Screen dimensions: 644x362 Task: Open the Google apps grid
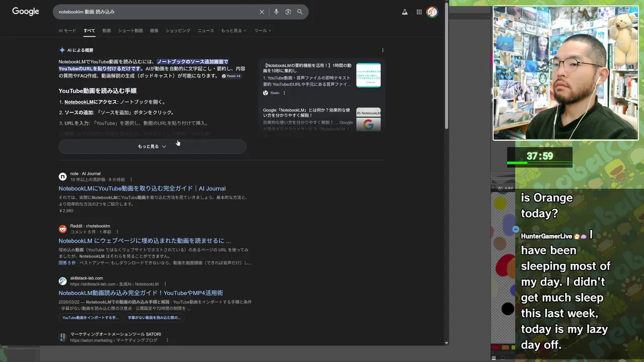[x=419, y=12]
